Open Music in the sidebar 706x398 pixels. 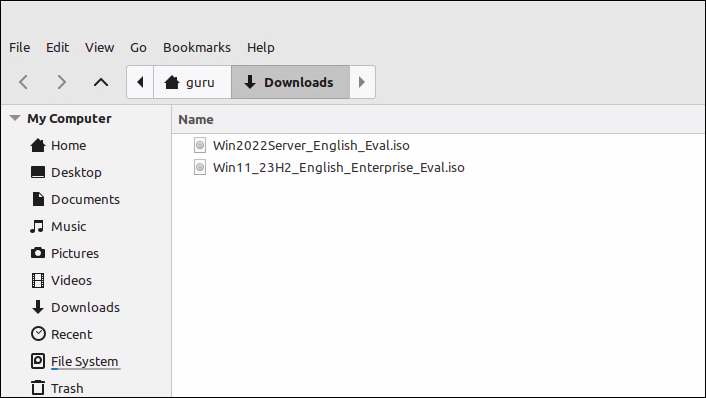click(x=68, y=226)
